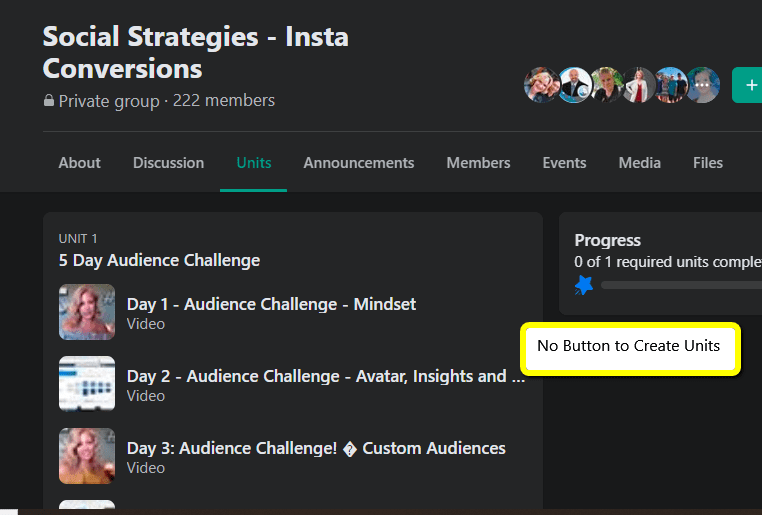
Task: Click the Progress heading
Action: 607,240
